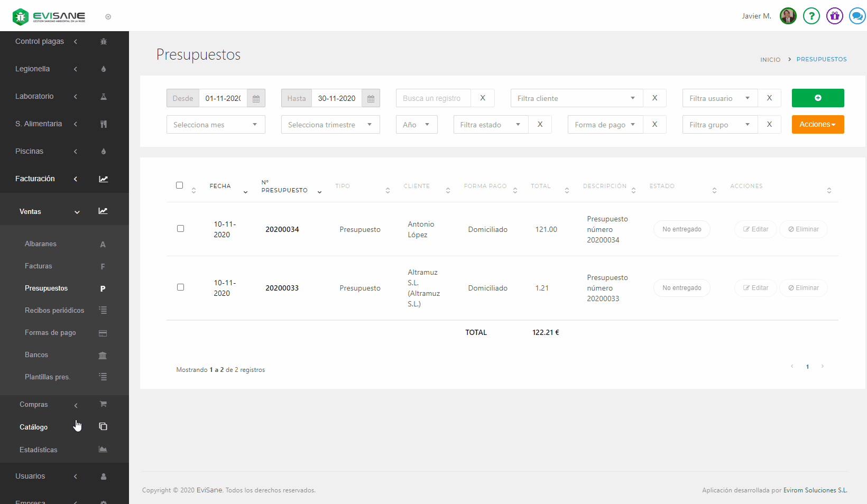Open the blue chat bubble icon
The height and width of the screenshot is (504, 867).
point(857,16)
